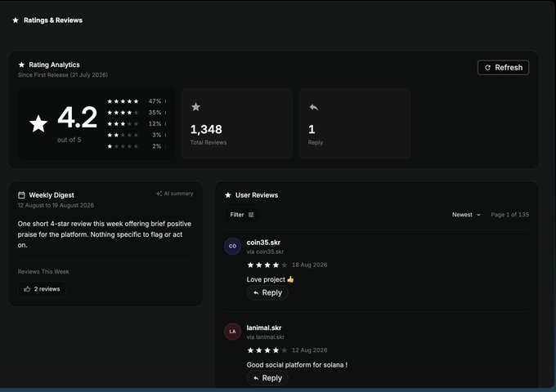Screen dimensions: 556x392
Task: Click the star icon beside Ratings & Reviews
Action: 16,20
